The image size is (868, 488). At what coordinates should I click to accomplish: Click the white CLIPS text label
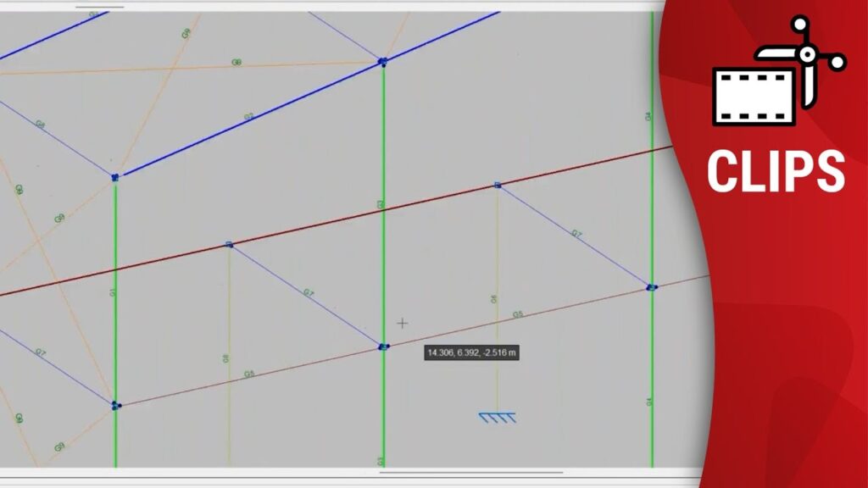776,171
